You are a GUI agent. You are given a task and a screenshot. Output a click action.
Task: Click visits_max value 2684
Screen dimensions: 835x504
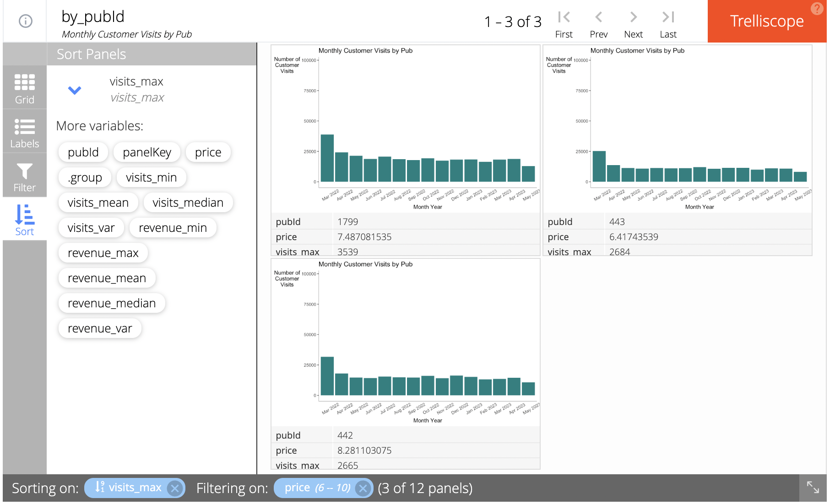pos(620,252)
